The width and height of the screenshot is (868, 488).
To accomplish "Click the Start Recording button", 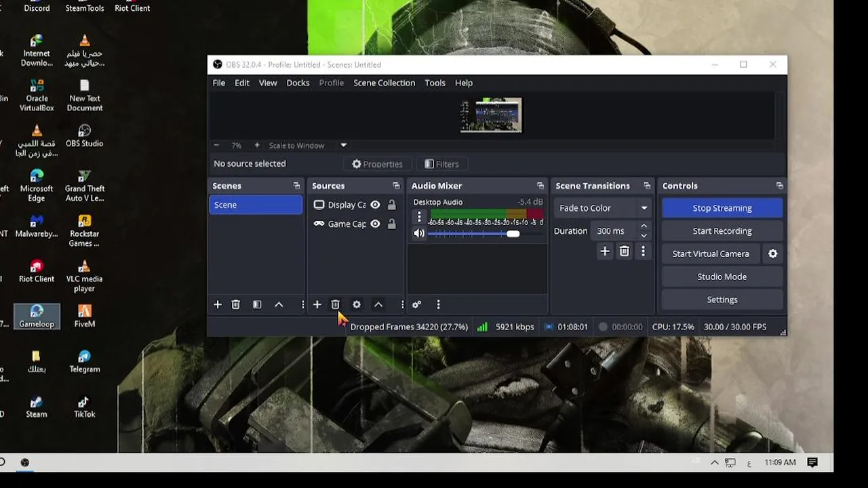I will 722,231.
